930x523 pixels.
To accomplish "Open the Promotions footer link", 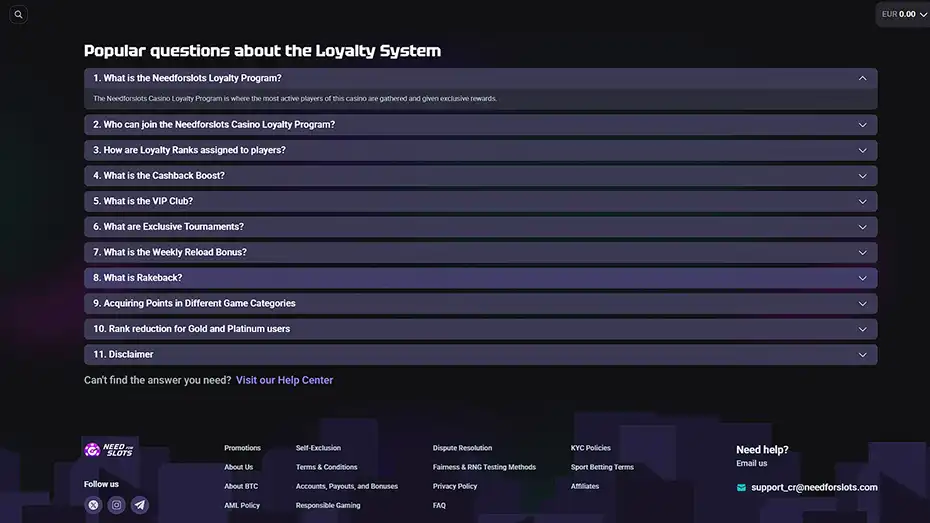I will coord(242,448).
